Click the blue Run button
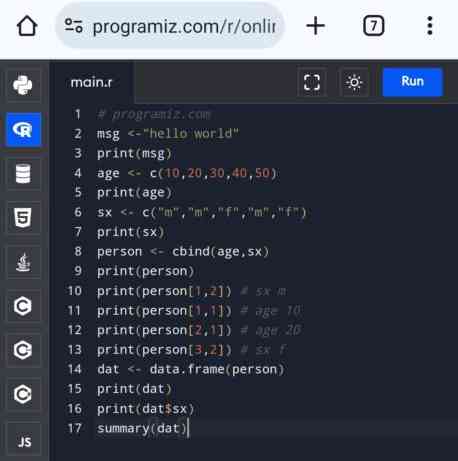The image size is (458, 461). point(413,82)
